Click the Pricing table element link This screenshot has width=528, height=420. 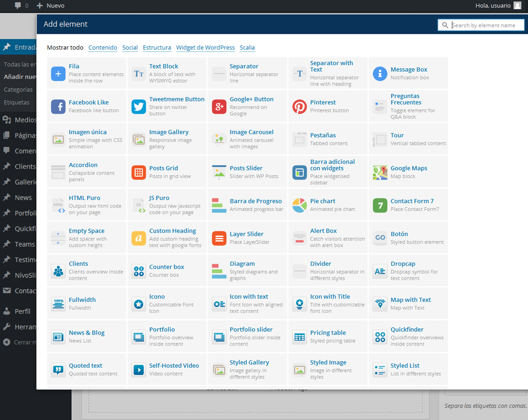[328, 333]
